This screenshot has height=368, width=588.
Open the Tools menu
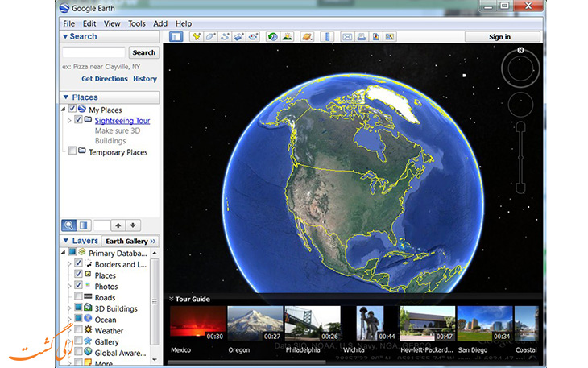[136, 23]
